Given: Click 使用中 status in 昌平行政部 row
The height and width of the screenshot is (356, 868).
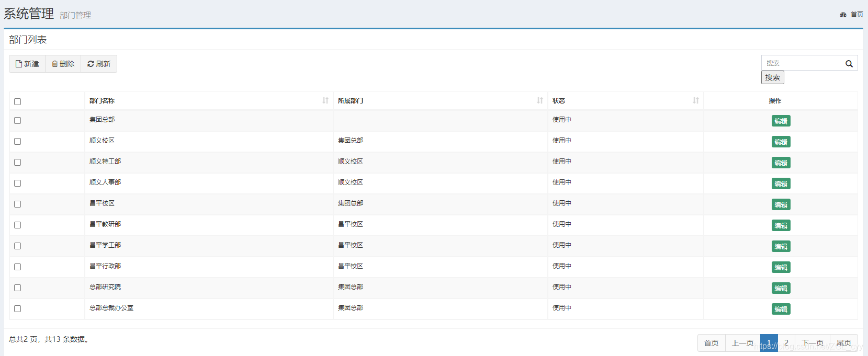Looking at the screenshot, I should click(562, 266).
